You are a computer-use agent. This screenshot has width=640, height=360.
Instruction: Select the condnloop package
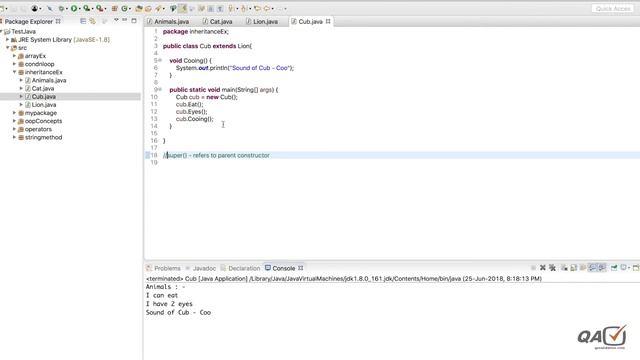pos(40,64)
